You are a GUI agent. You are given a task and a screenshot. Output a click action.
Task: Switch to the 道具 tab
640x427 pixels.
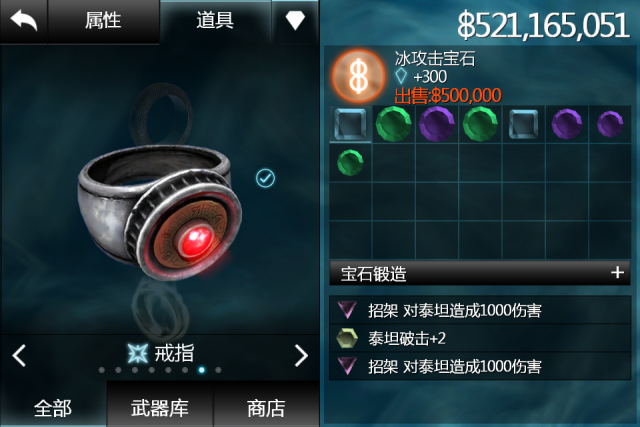pos(215,20)
